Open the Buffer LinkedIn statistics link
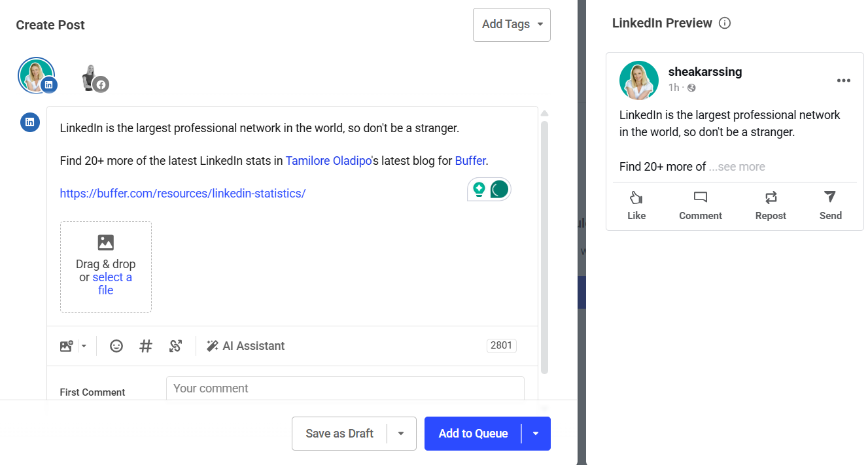 click(x=182, y=193)
